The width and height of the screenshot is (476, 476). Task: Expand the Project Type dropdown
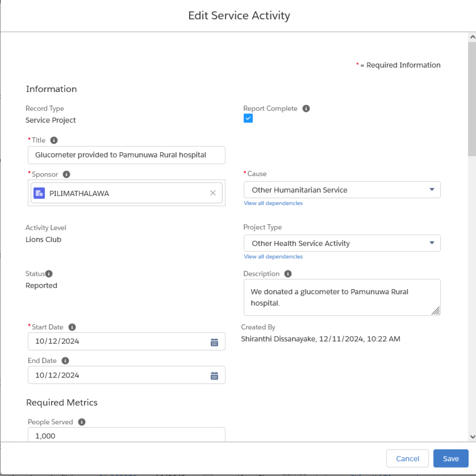pos(342,243)
